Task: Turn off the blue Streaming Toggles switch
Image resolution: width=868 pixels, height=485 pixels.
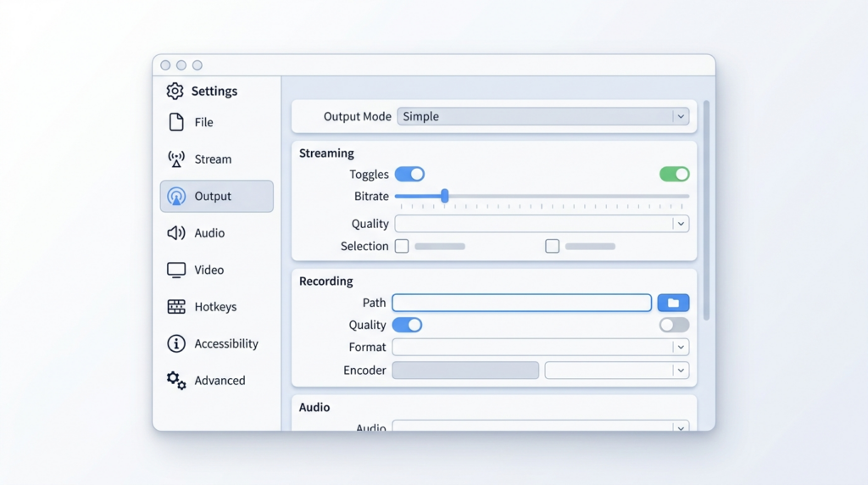Action: [x=409, y=174]
